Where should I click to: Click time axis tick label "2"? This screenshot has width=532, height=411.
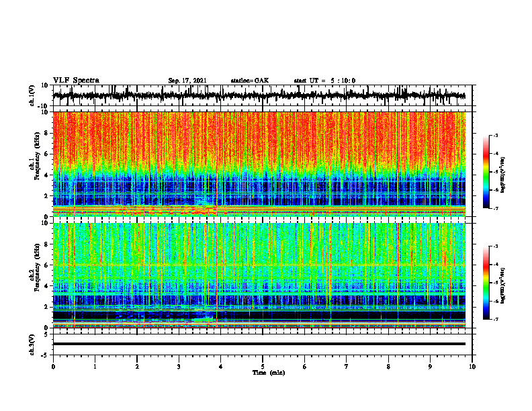137,367
